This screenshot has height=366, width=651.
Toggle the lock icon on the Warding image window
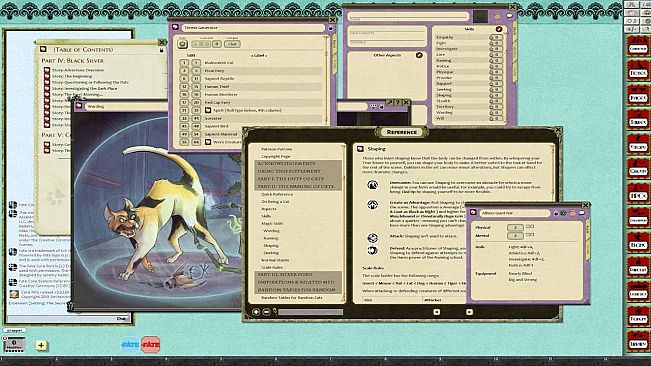pyautogui.click(x=381, y=107)
